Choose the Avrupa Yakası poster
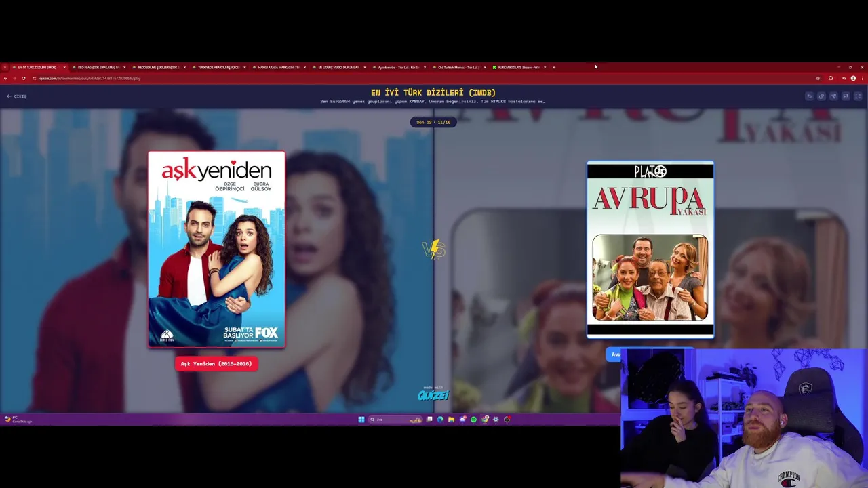Image resolution: width=868 pixels, height=488 pixels. click(x=650, y=249)
